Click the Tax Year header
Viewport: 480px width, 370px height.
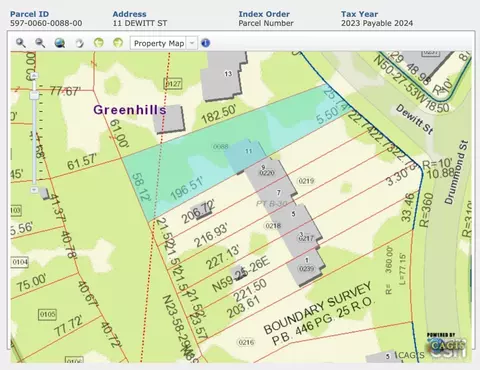pos(359,14)
